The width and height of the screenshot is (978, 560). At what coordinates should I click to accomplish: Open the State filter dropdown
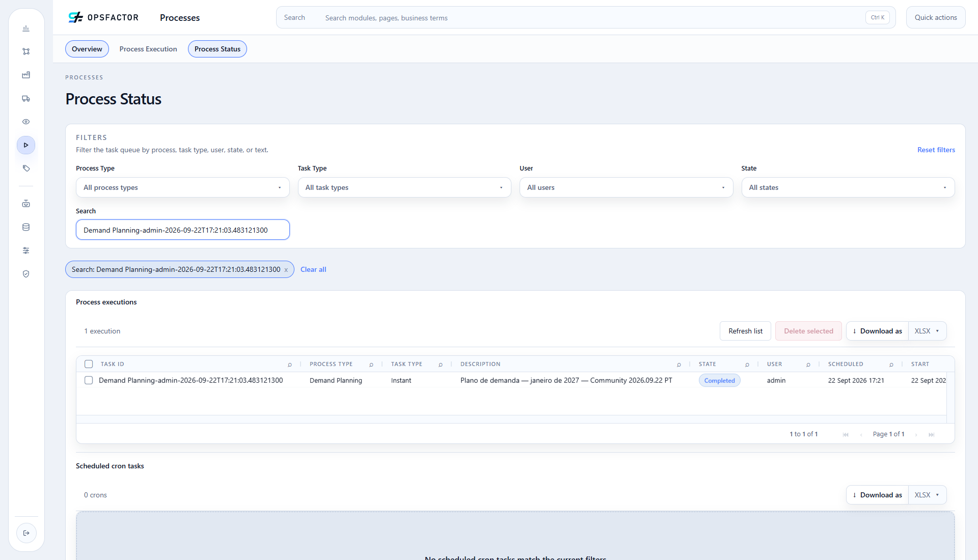click(848, 187)
